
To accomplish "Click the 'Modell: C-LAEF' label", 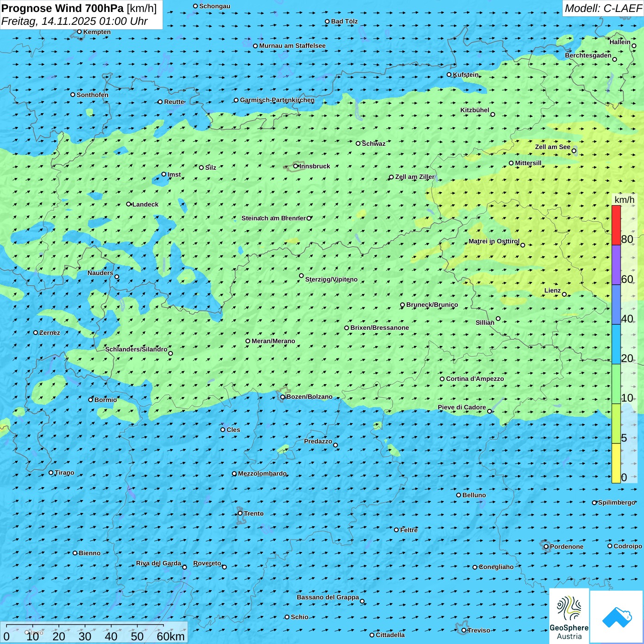I will pos(603,8).
